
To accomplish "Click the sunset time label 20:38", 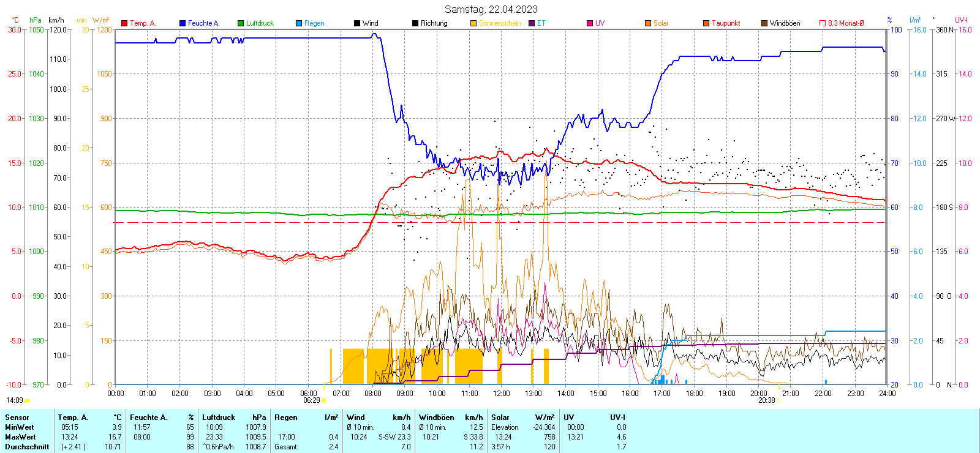I will pos(766,400).
